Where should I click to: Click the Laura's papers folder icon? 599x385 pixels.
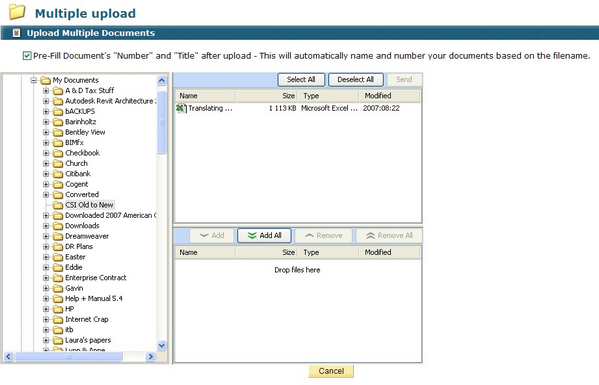coord(58,340)
